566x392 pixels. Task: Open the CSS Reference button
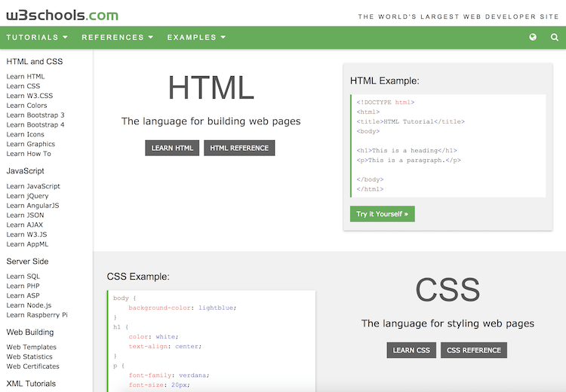pos(473,350)
